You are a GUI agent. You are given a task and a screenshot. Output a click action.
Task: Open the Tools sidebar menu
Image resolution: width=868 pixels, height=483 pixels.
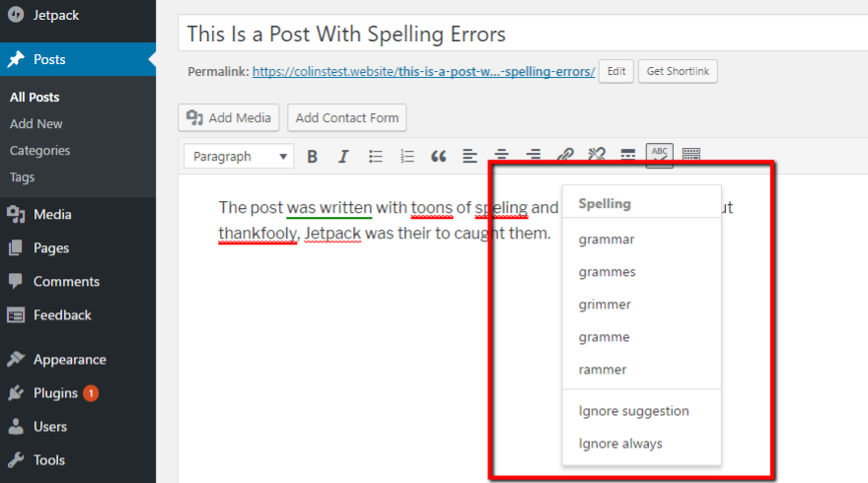[78, 459]
